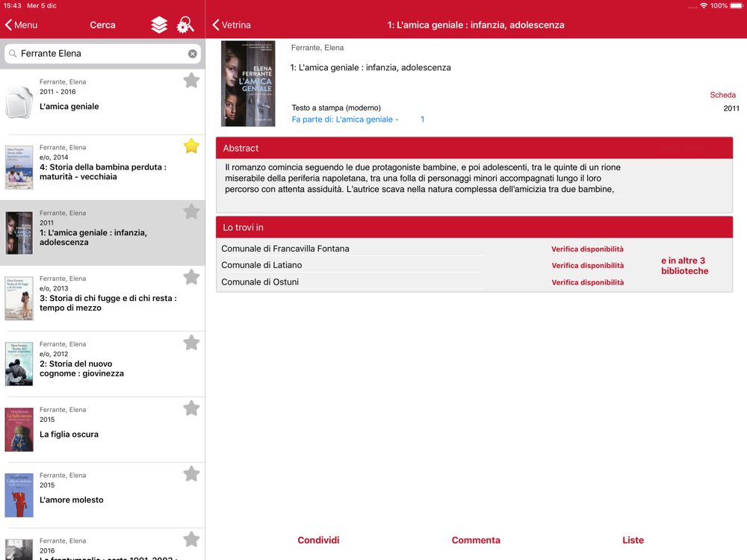Favorite the L'amica geniale 2011-2016 entry

coord(191,81)
